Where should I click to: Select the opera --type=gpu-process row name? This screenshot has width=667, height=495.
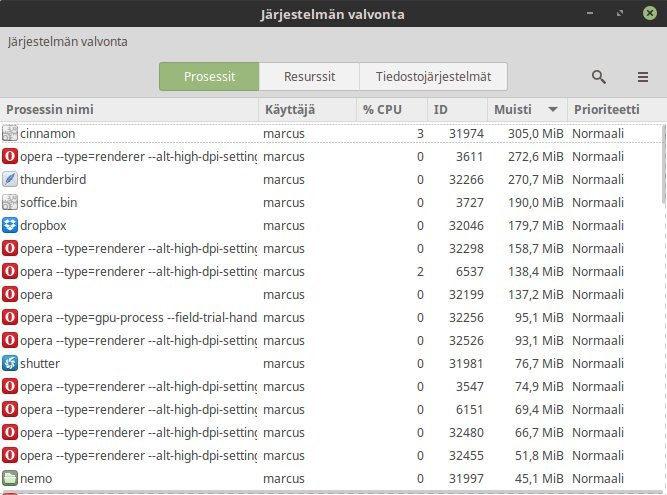(x=138, y=318)
